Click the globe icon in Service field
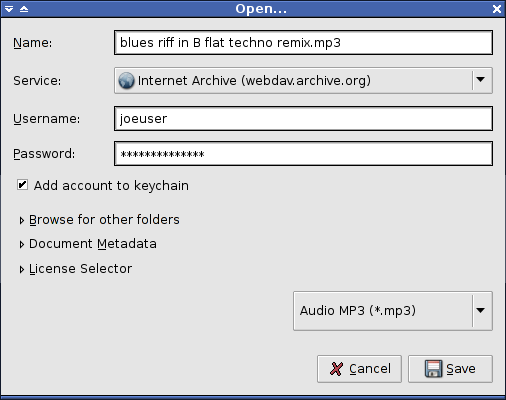Screen dimensions: 506x400 click(126, 81)
